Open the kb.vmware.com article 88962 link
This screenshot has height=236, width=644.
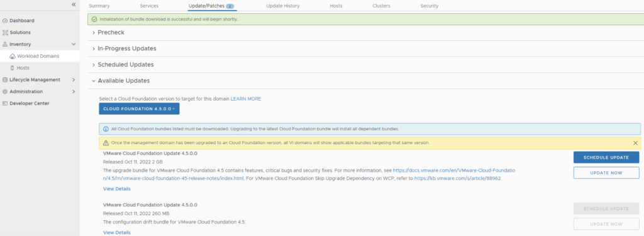(458, 179)
